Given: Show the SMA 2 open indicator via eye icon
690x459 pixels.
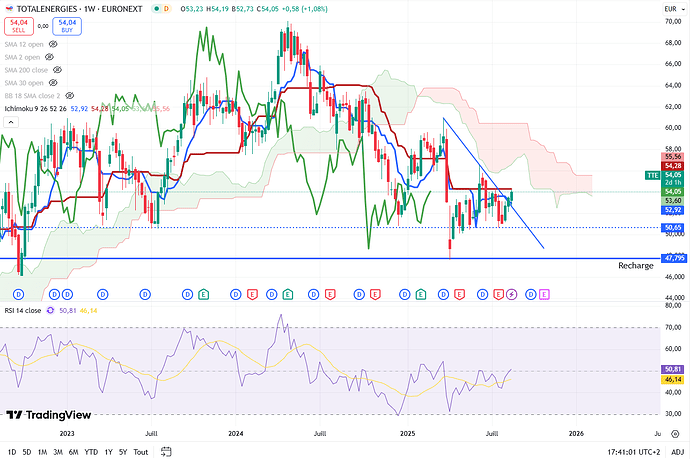Looking at the screenshot, I should (49, 57).
